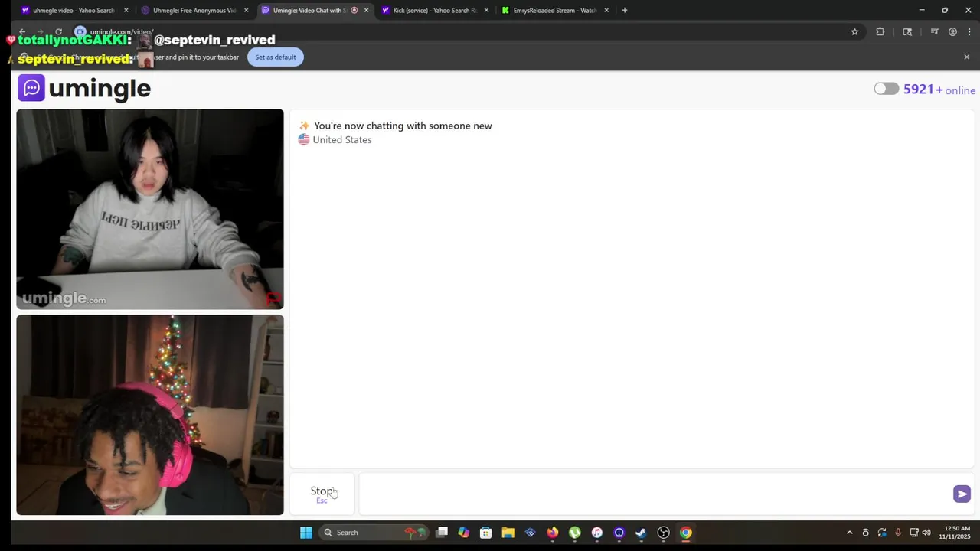Open the network icon in system tray
This screenshot has width=980, height=551.
(914, 533)
